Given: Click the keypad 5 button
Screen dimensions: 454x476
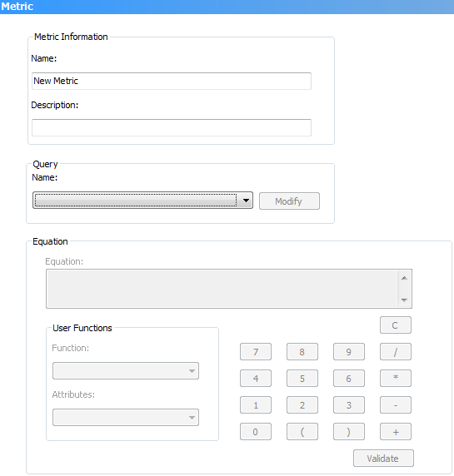Looking at the screenshot, I should tap(302, 379).
